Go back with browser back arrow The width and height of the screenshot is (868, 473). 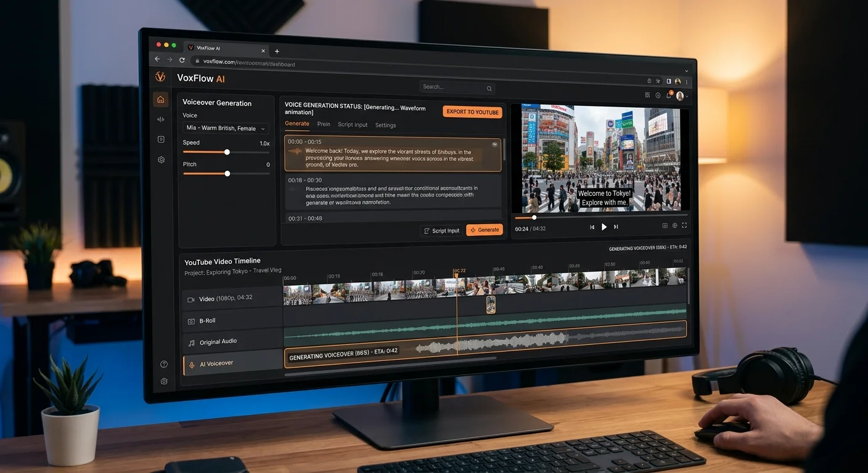[x=157, y=59]
